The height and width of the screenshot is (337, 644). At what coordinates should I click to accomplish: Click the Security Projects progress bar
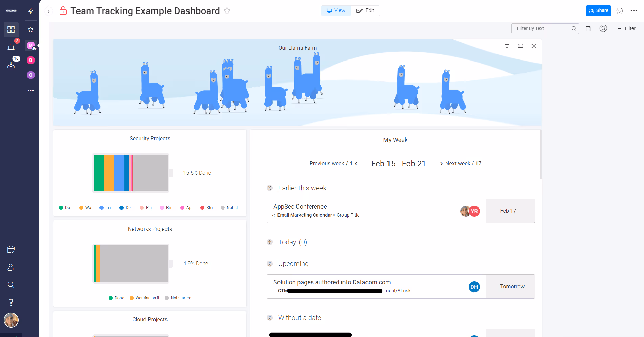pos(131,173)
